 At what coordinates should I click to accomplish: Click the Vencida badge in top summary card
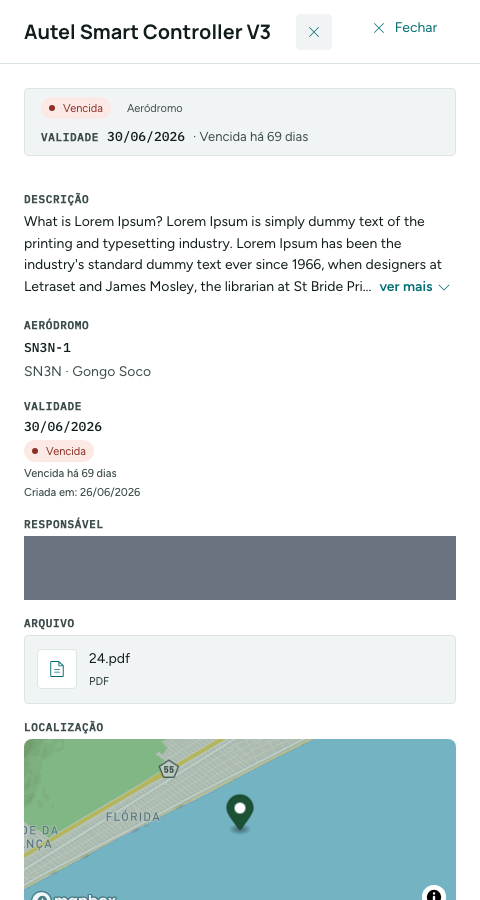click(75, 108)
